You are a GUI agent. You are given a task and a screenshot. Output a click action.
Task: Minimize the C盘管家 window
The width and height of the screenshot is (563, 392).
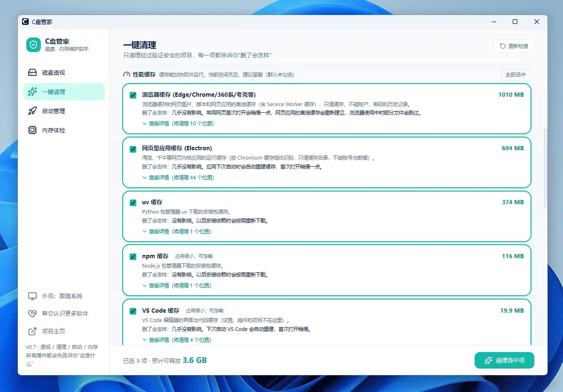(x=494, y=22)
